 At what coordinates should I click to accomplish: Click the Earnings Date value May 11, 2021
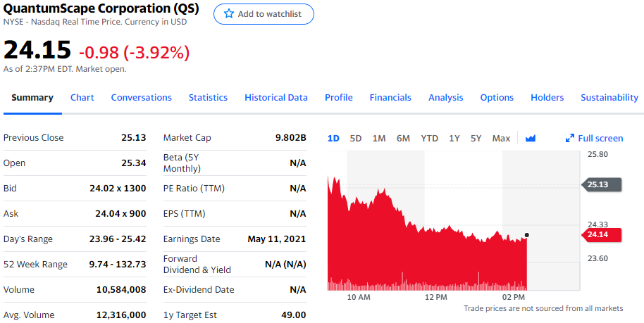(x=277, y=239)
